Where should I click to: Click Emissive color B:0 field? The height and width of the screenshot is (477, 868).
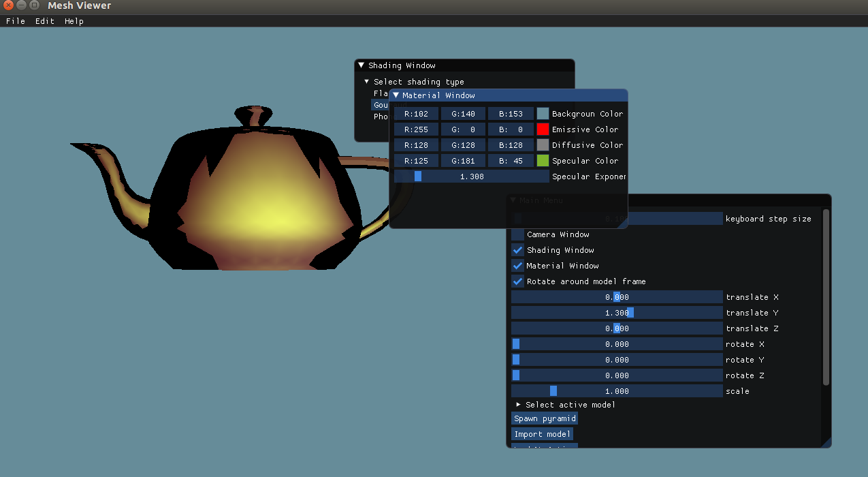[511, 129]
